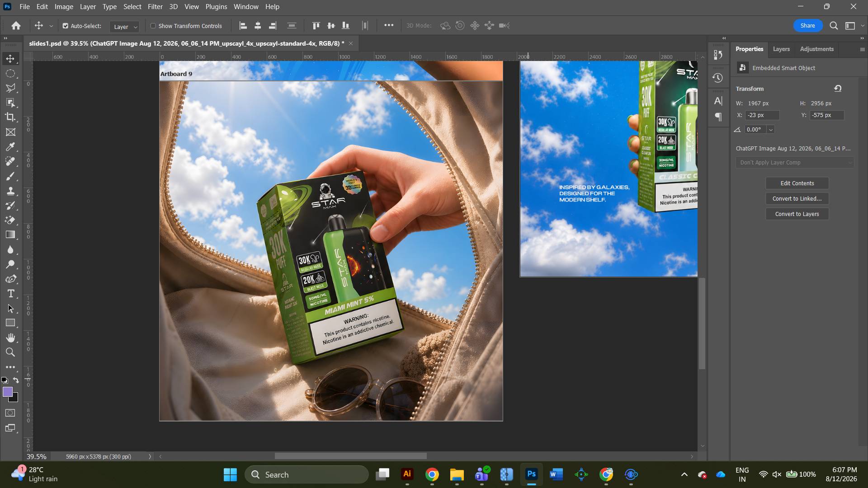Click the purple foreground color swatch
The height and width of the screenshot is (488, 868).
(x=7, y=392)
